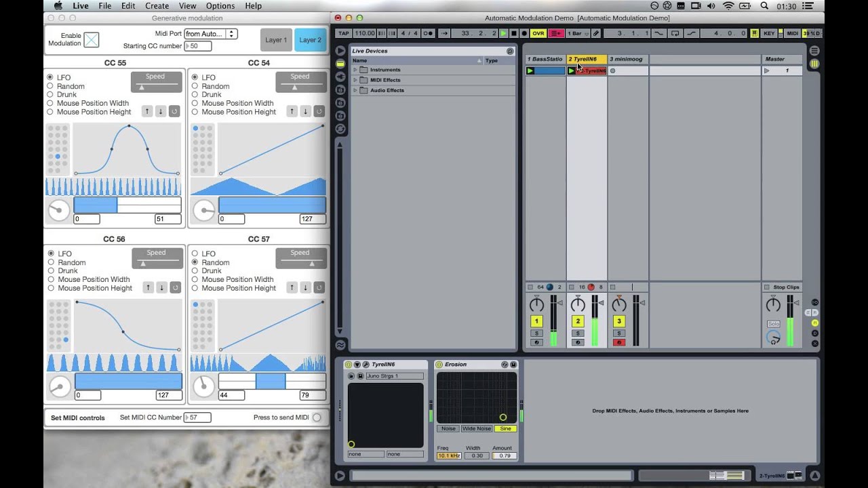Arm the track 3 record button

click(619, 342)
